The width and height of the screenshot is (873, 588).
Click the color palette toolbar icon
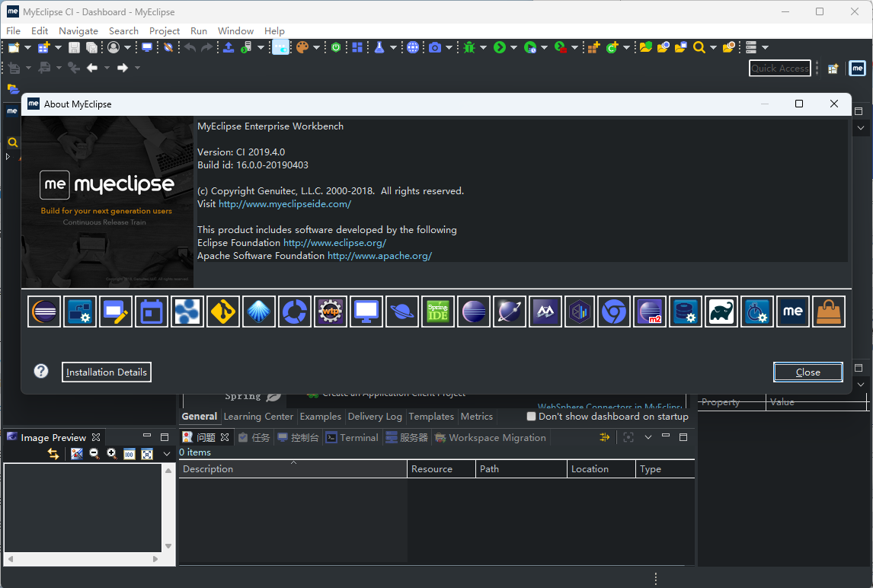coord(302,48)
